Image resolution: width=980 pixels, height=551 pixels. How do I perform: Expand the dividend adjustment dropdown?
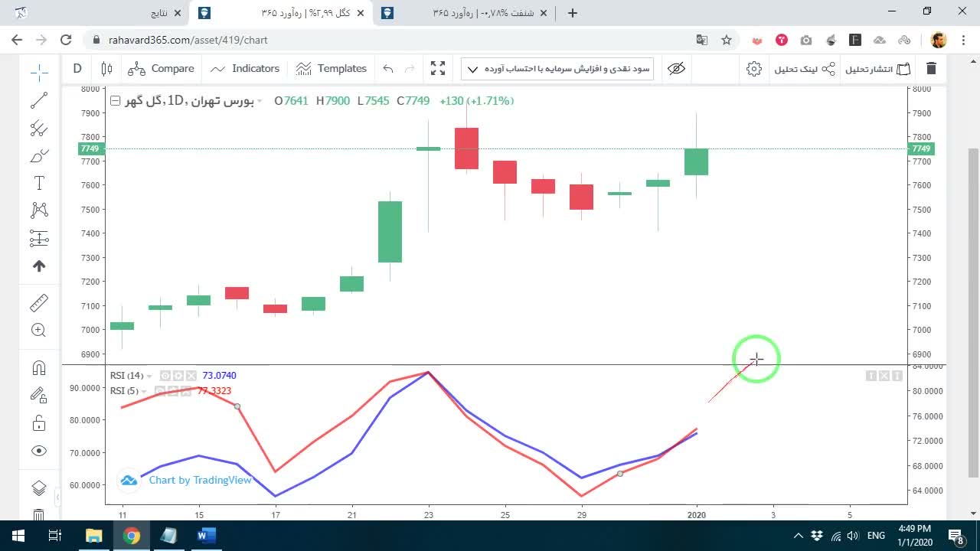tap(557, 69)
